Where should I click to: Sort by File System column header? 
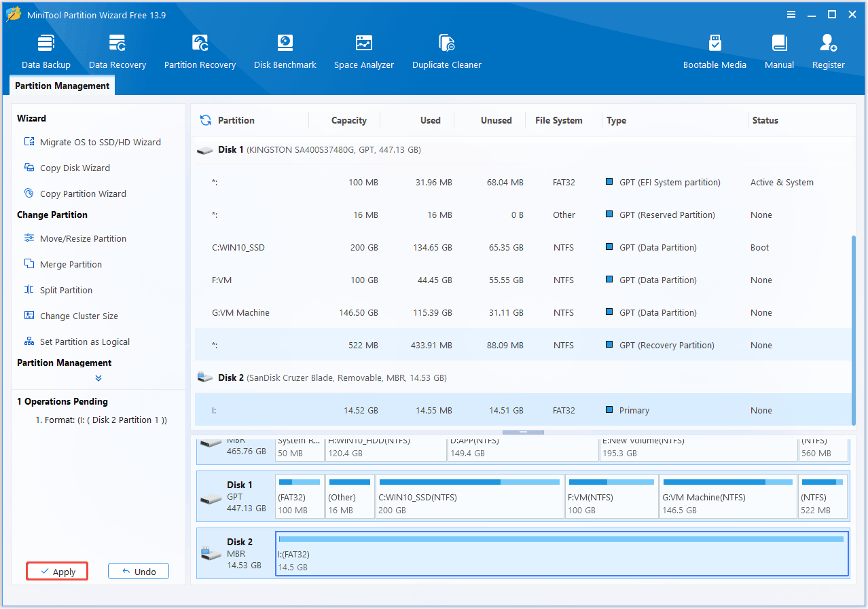[x=559, y=120]
